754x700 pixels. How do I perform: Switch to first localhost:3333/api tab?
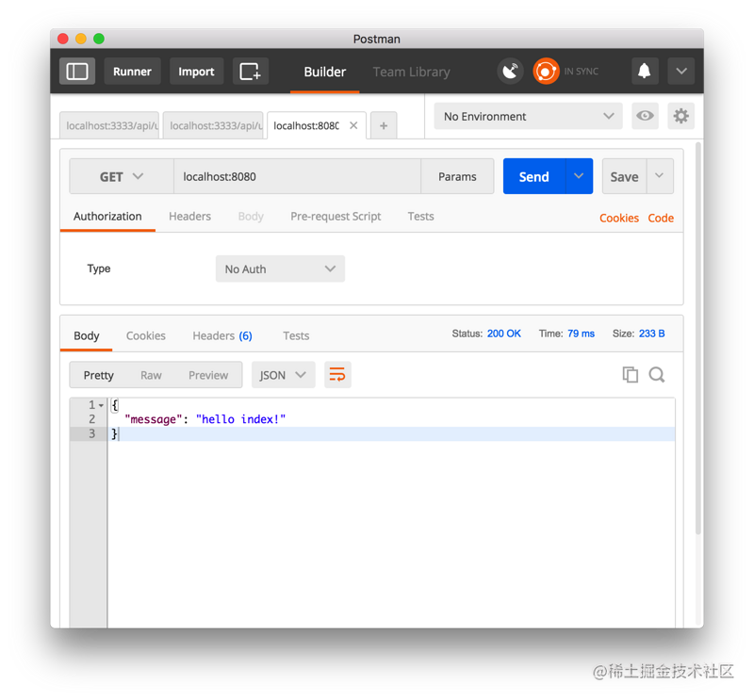[109, 126]
